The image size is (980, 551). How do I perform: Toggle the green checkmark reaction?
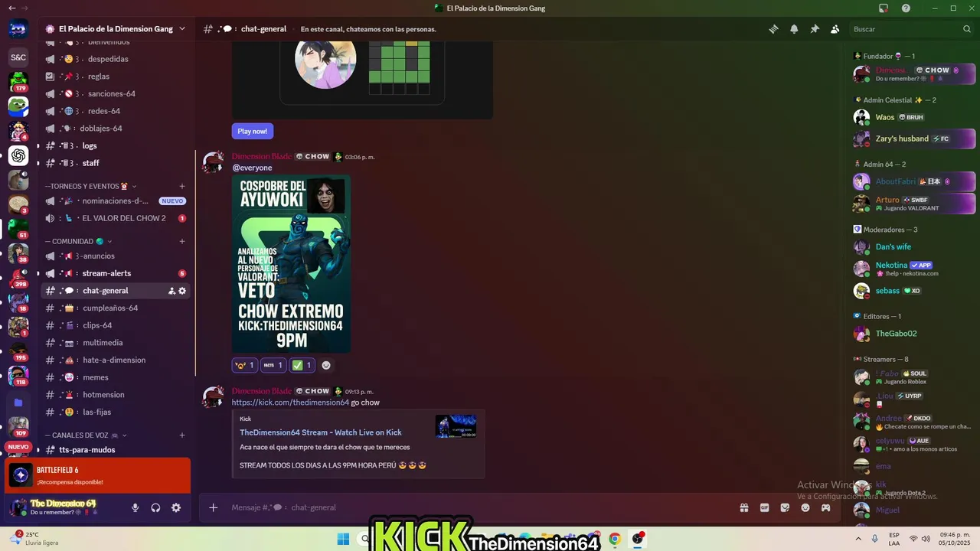(x=302, y=365)
